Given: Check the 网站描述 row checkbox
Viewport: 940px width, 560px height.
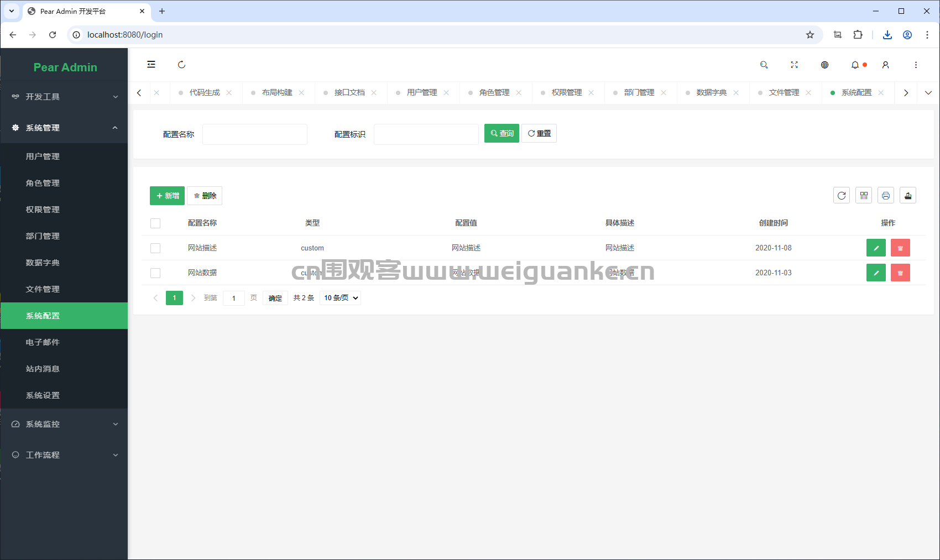Looking at the screenshot, I should pos(155,248).
